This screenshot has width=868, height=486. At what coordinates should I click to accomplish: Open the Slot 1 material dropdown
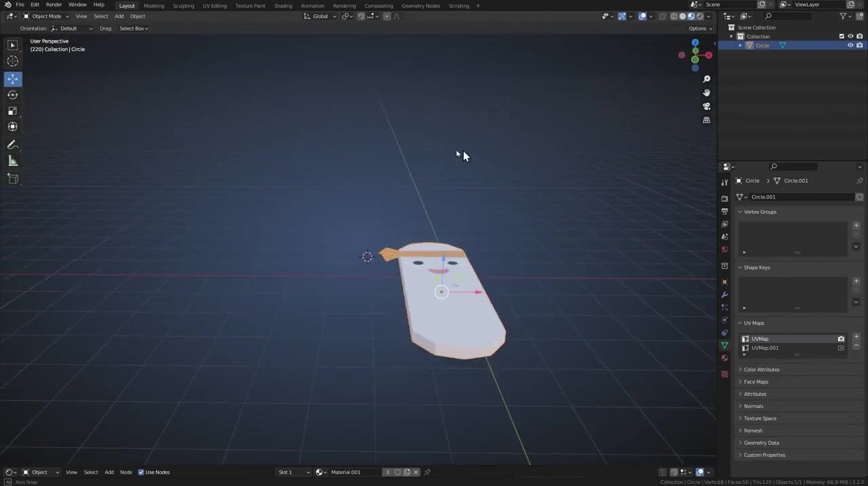click(x=294, y=472)
